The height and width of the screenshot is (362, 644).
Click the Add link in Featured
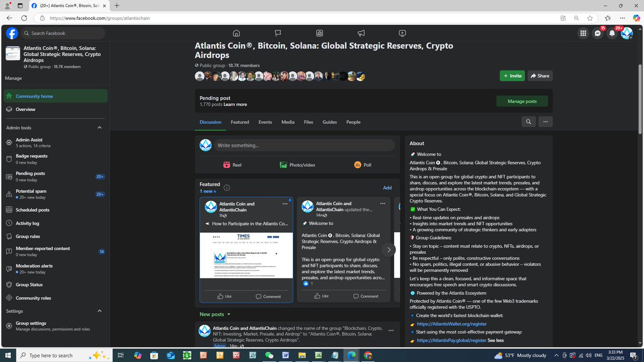tap(387, 188)
